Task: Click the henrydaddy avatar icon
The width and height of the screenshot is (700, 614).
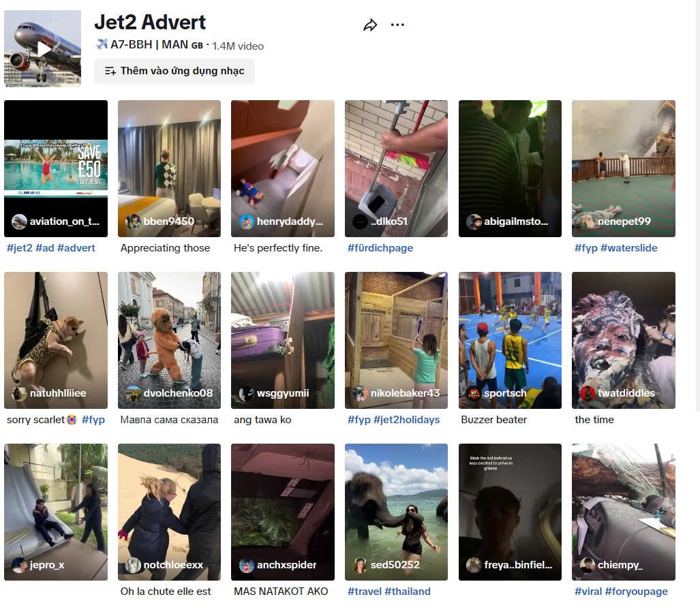Action: point(247,221)
